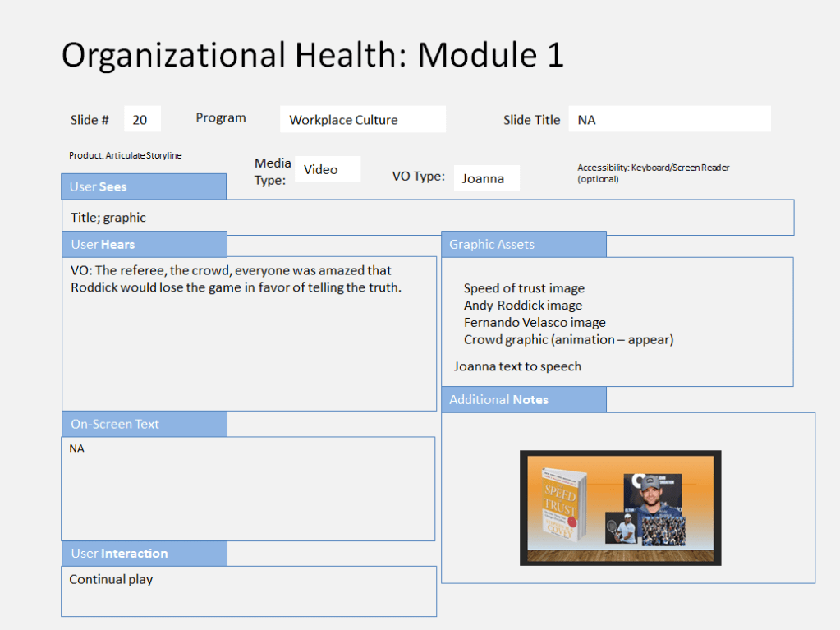Viewport: 840px width, 630px height.
Task: Select the 'Additional Notes' section header
Action: point(524,399)
